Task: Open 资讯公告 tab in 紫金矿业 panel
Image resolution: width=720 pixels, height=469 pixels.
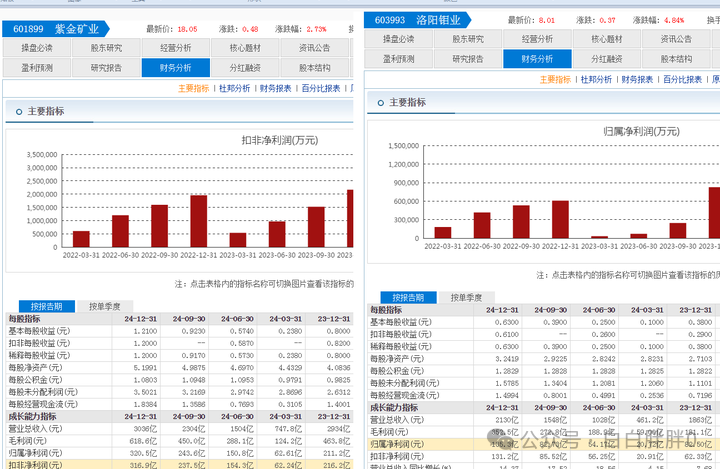Action: click(314, 48)
